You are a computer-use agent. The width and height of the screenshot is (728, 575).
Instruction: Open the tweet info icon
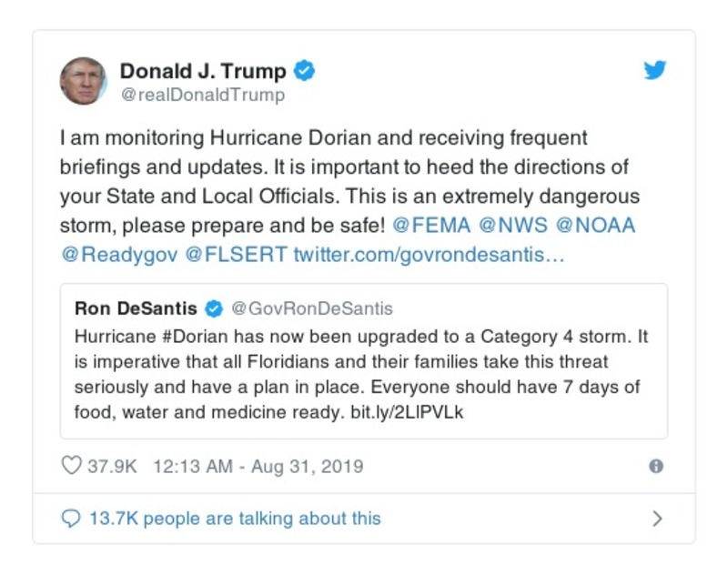pyautogui.click(x=655, y=467)
